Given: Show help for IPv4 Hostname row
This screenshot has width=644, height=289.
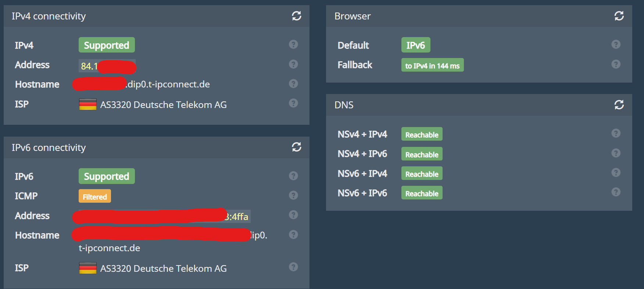Looking at the screenshot, I should pyautogui.click(x=293, y=84).
